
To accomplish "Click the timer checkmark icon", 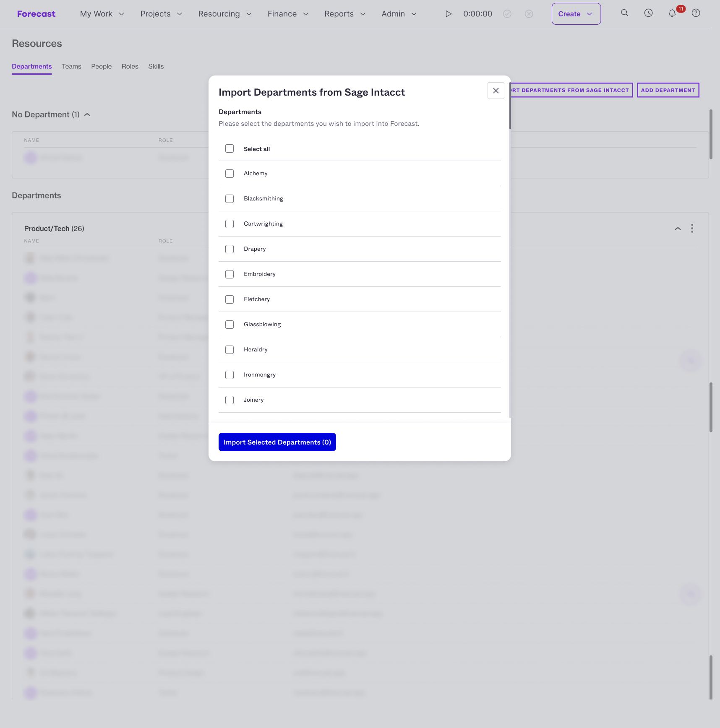I will point(507,14).
